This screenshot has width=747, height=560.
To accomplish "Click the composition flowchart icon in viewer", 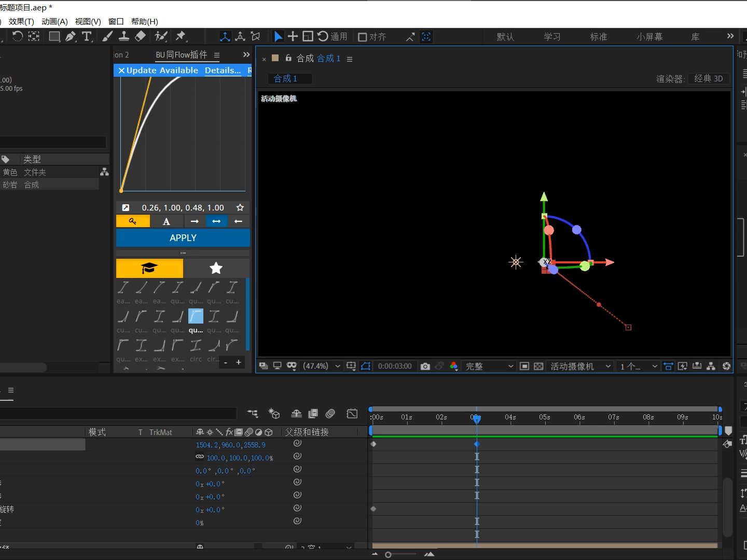I will click(711, 366).
